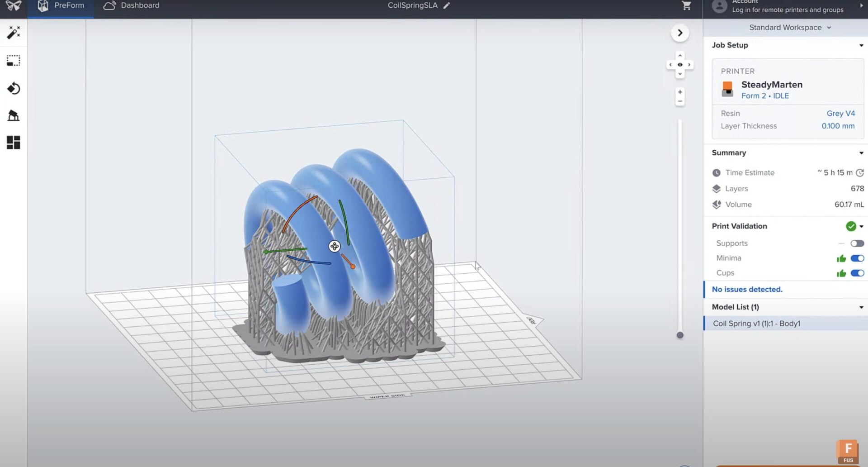The width and height of the screenshot is (868, 467).
Task: Click the view reset eye icon
Action: 680,65
